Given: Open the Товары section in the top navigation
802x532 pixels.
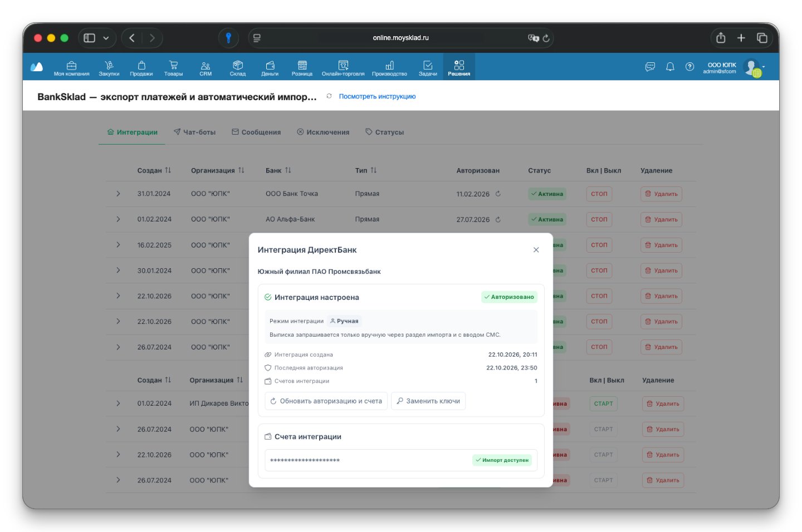Looking at the screenshot, I should [x=173, y=68].
